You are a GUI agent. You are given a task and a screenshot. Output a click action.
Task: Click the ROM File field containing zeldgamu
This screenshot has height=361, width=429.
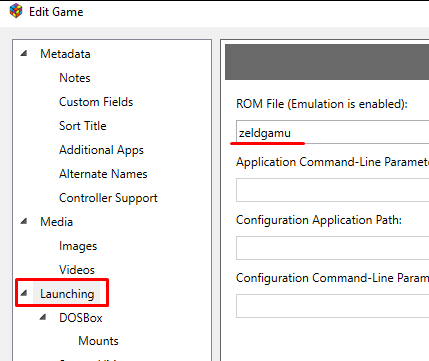pos(332,132)
